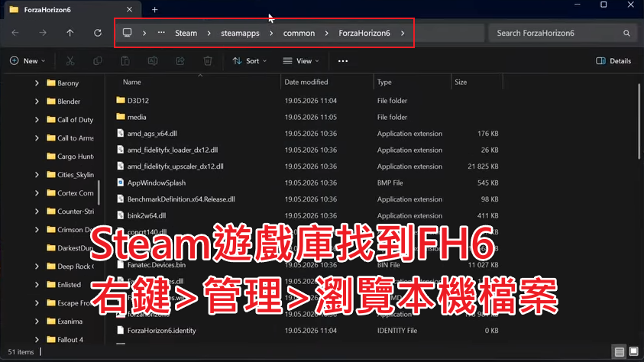The image size is (644, 362).
Task: Click the Delete trash icon
Action: 208,61
